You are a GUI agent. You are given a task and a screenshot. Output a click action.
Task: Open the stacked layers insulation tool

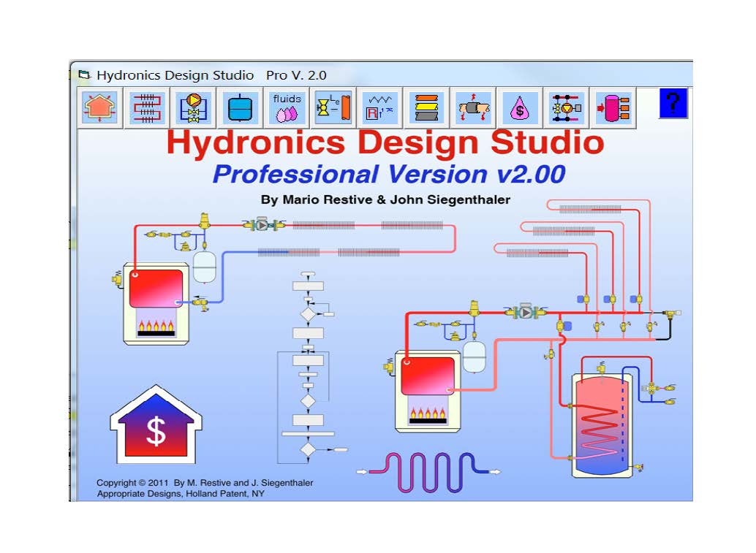(x=426, y=108)
